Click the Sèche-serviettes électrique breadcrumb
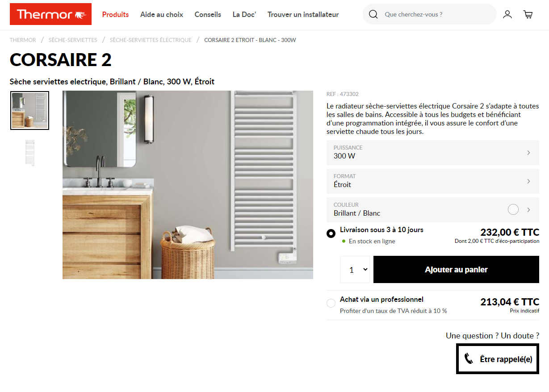Screen dimensions: 549x392 pos(151,40)
